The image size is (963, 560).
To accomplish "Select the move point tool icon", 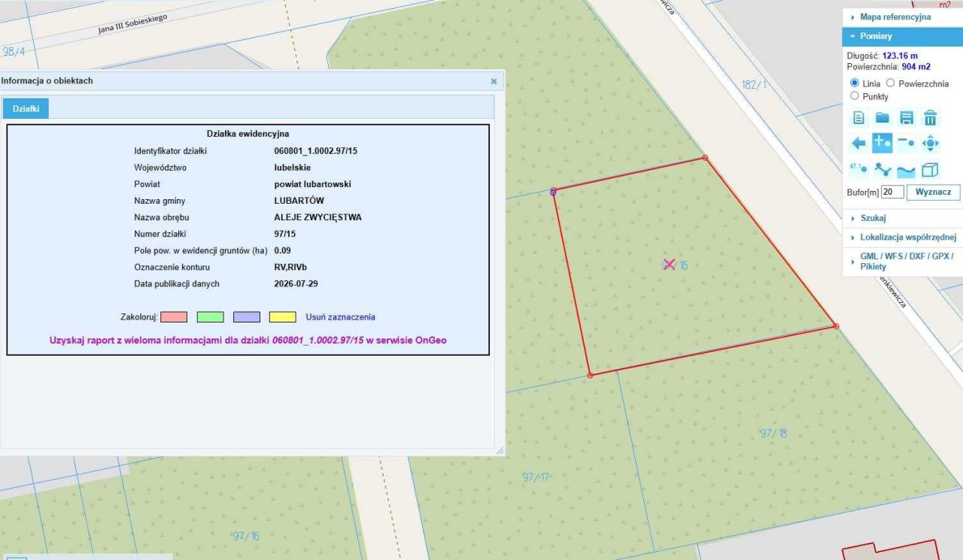I will point(931,143).
